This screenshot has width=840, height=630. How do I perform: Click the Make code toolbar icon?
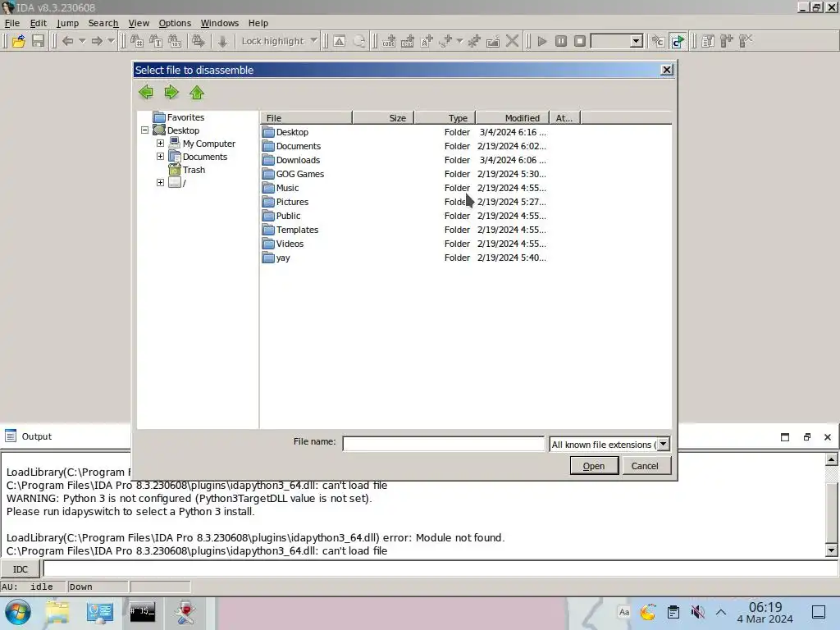(x=389, y=41)
